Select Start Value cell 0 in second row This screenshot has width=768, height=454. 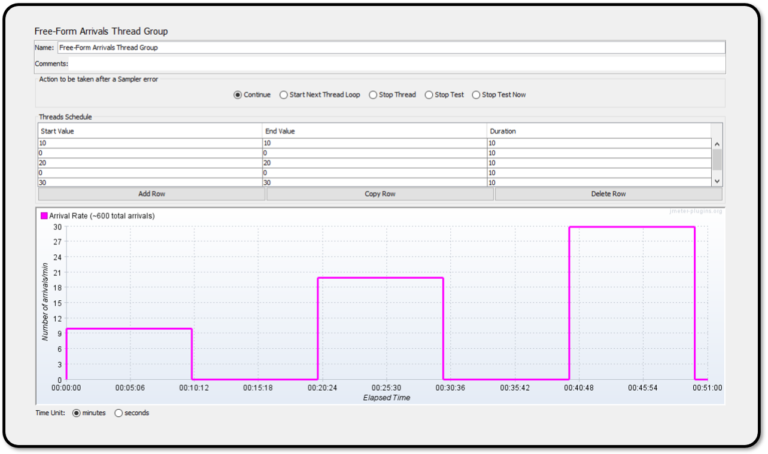[x=150, y=153]
